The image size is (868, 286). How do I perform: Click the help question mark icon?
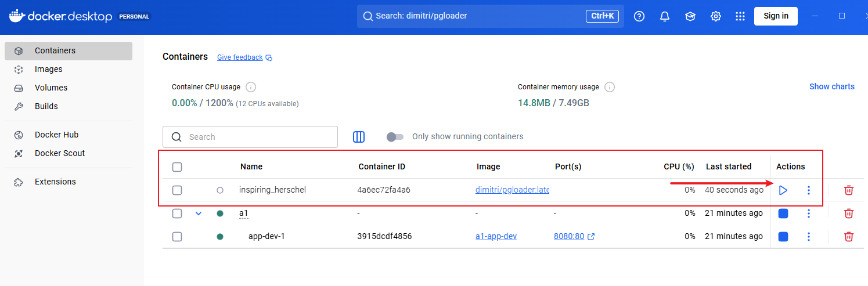point(639,16)
